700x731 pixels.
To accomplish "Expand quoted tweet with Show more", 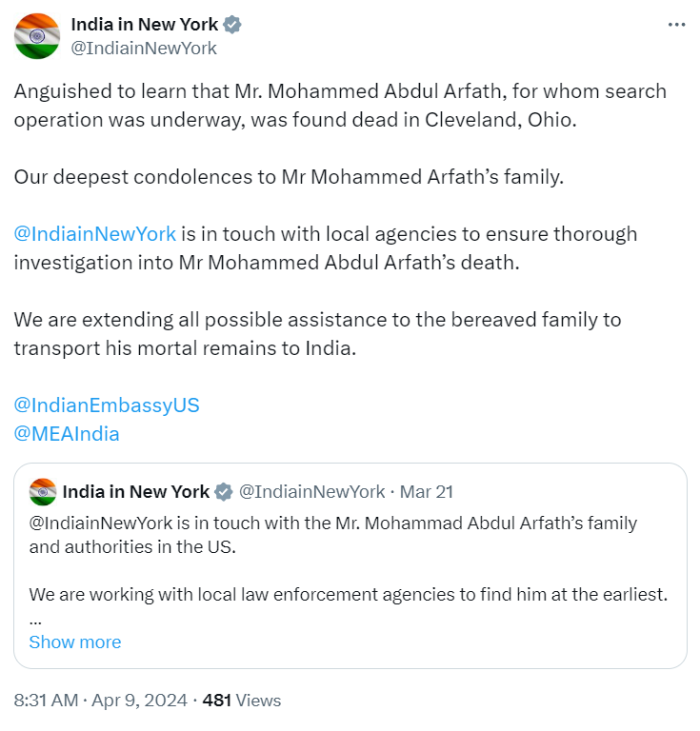I will click(75, 642).
